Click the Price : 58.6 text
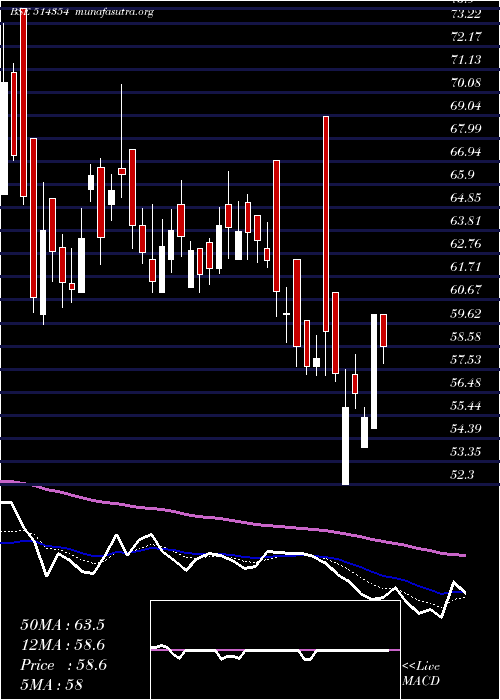The image size is (500, 700). [x=63, y=665]
